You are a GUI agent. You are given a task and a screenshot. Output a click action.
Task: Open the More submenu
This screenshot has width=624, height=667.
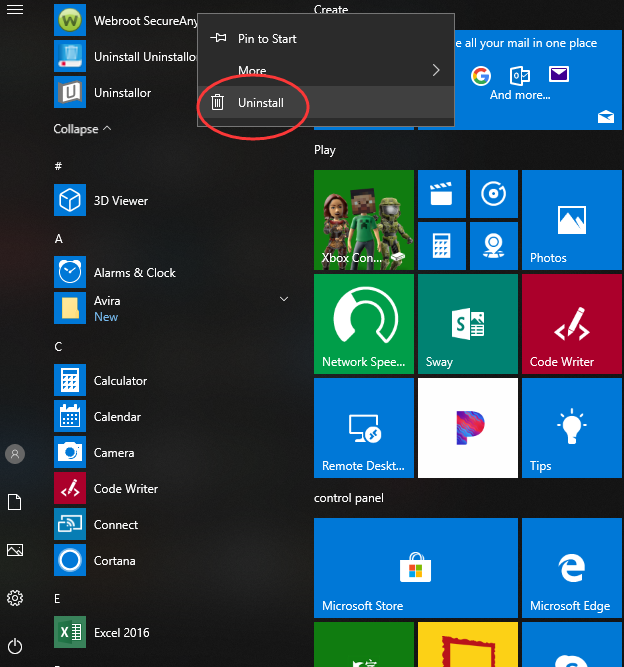click(x=326, y=70)
